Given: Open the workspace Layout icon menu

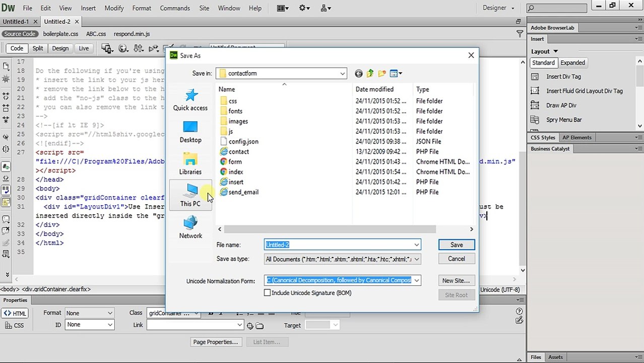Looking at the screenshot, I should click(x=283, y=8).
